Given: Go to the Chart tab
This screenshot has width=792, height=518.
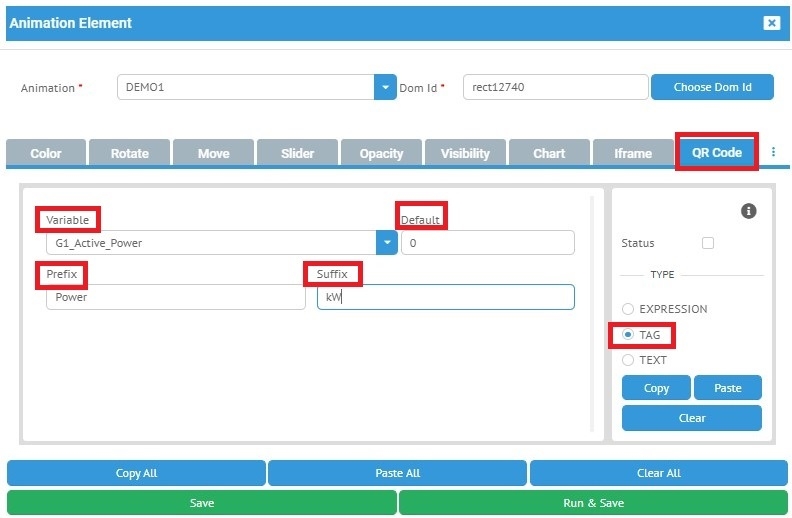Looking at the screenshot, I should tap(549, 153).
